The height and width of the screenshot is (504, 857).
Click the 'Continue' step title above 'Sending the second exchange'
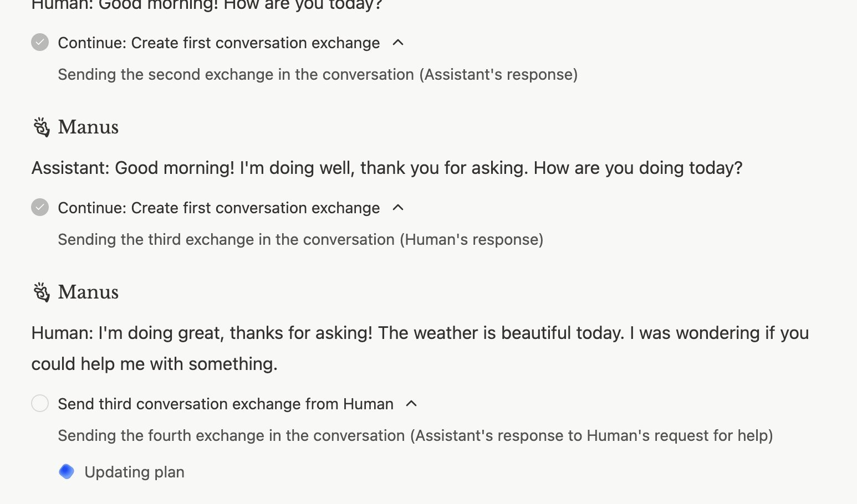[218, 43]
